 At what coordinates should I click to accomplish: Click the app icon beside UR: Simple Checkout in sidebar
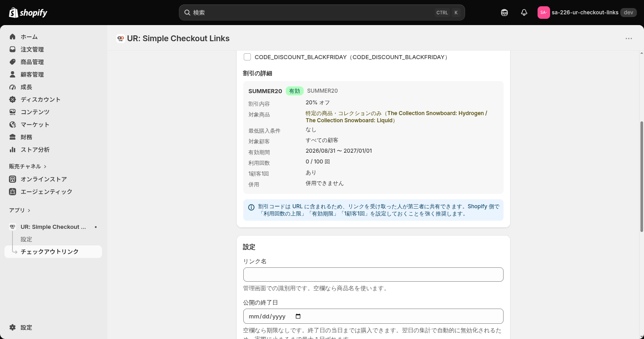point(13,227)
